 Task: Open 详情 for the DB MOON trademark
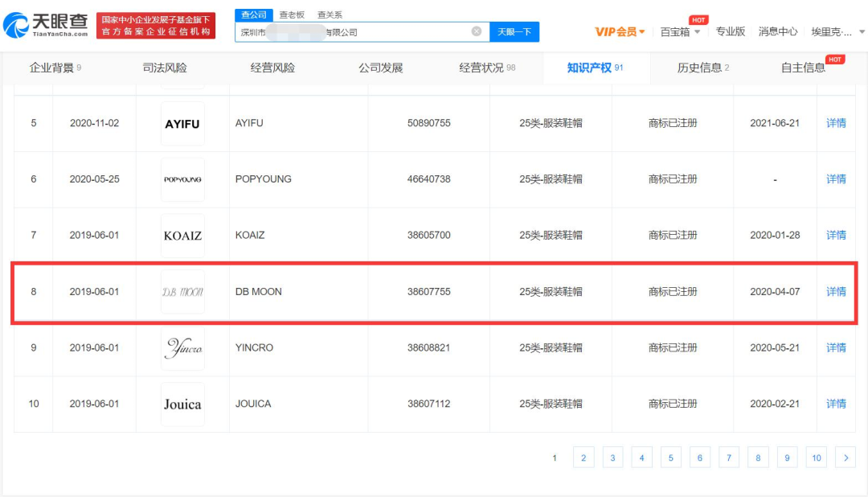point(836,291)
